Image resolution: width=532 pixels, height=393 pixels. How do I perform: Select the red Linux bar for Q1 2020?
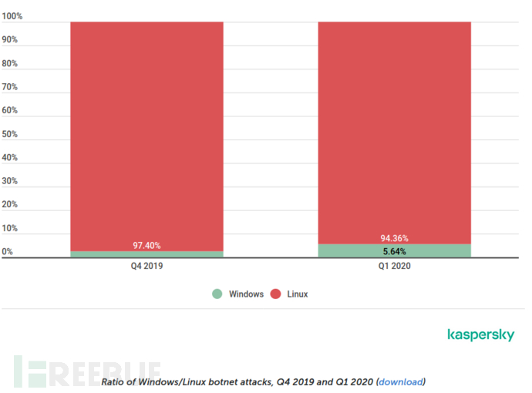(x=394, y=131)
